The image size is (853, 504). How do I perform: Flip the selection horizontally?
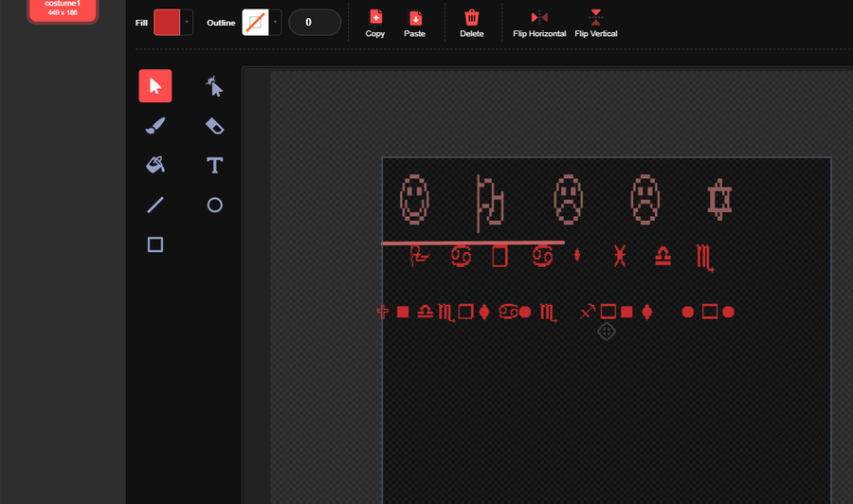[x=539, y=24]
